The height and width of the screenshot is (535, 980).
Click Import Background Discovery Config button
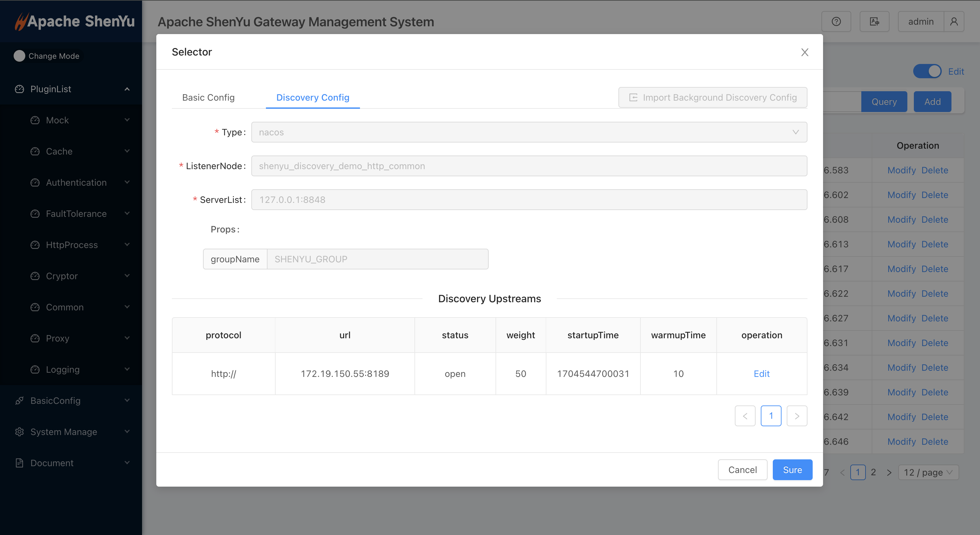pyautogui.click(x=712, y=97)
